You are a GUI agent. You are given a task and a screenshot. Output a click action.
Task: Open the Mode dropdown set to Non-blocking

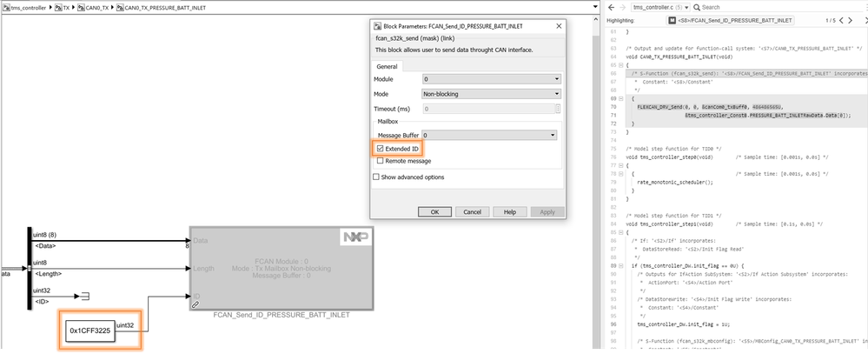pyautogui.click(x=492, y=94)
